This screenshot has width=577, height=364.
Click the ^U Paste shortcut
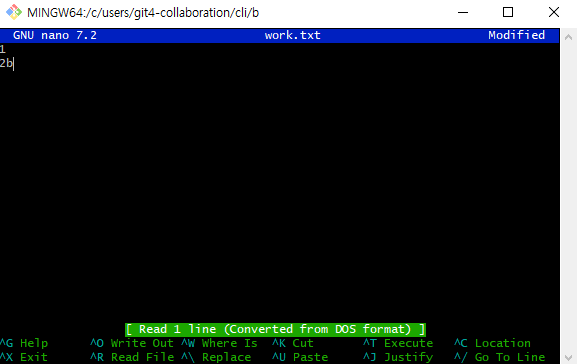300,357
